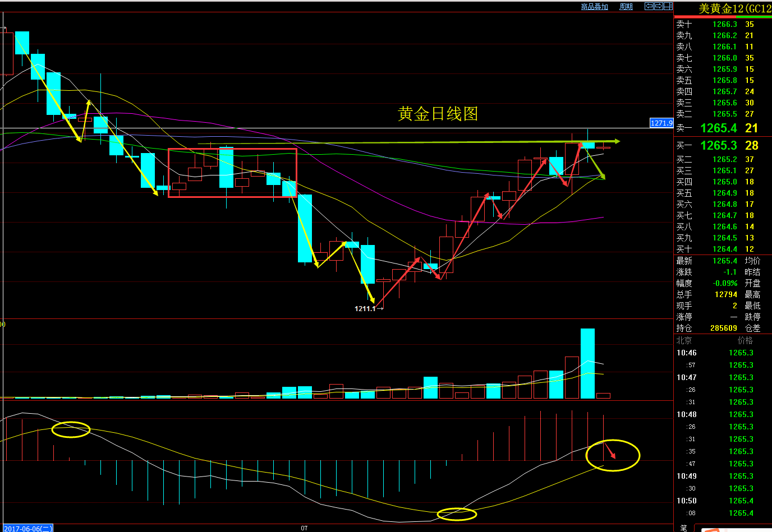Select the 10:48 tick row

[723, 414]
